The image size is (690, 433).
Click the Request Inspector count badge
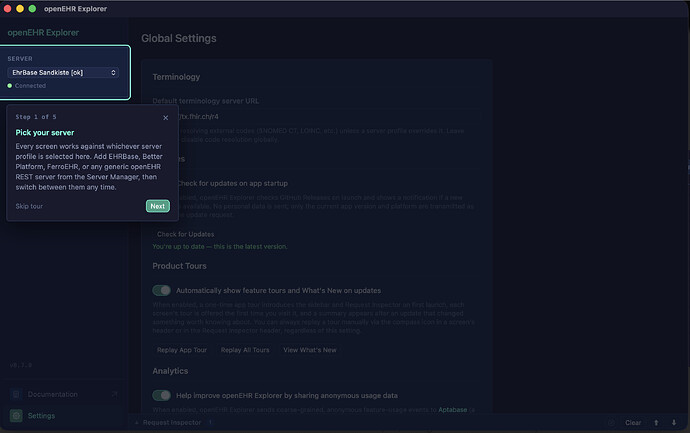pyautogui.click(x=210, y=422)
